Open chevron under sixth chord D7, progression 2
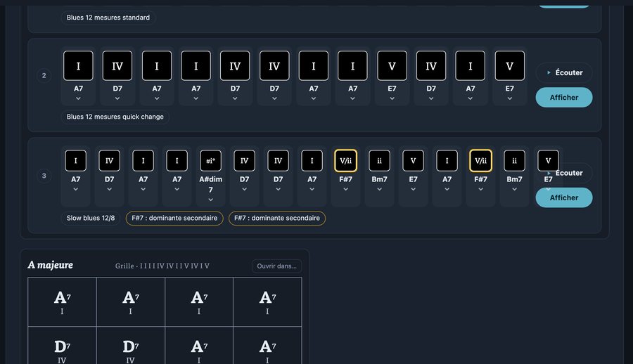The height and width of the screenshot is (364, 633). click(x=274, y=98)
